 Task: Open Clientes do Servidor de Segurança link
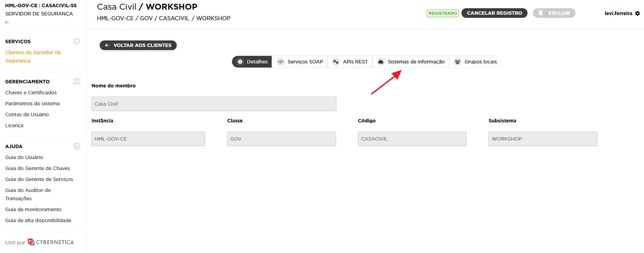pyautogui.click(x=33, y=56)
